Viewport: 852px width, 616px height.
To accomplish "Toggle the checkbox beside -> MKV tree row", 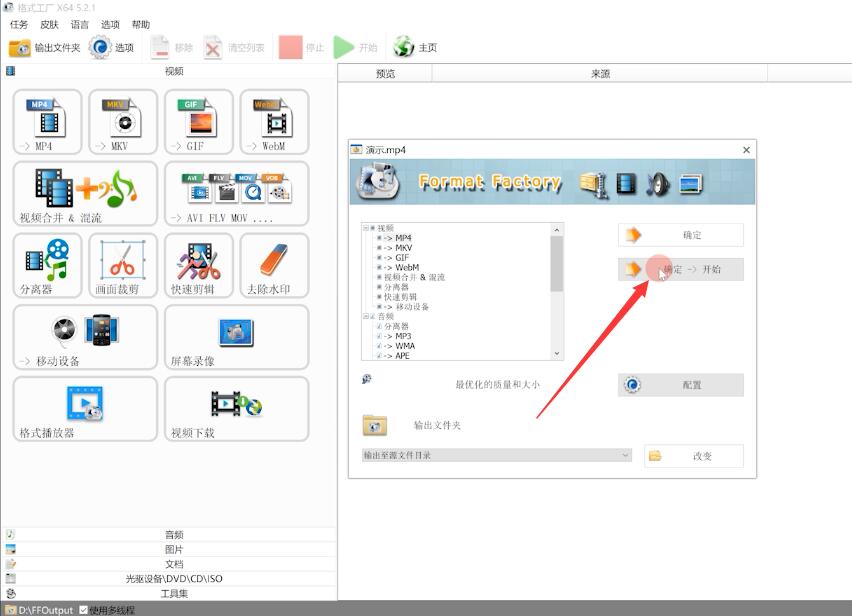I will (379, 248).
